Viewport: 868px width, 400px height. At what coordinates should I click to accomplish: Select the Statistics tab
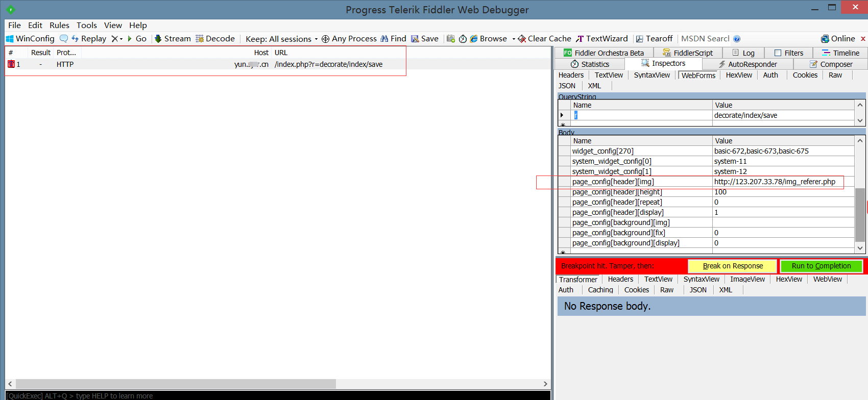(x=590, y=64)
